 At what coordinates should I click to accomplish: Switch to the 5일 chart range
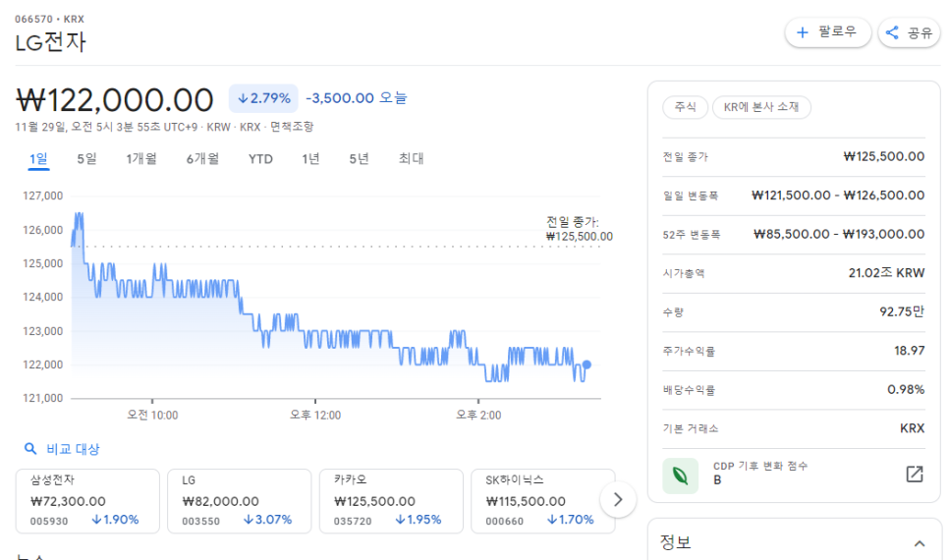[86, 158]
